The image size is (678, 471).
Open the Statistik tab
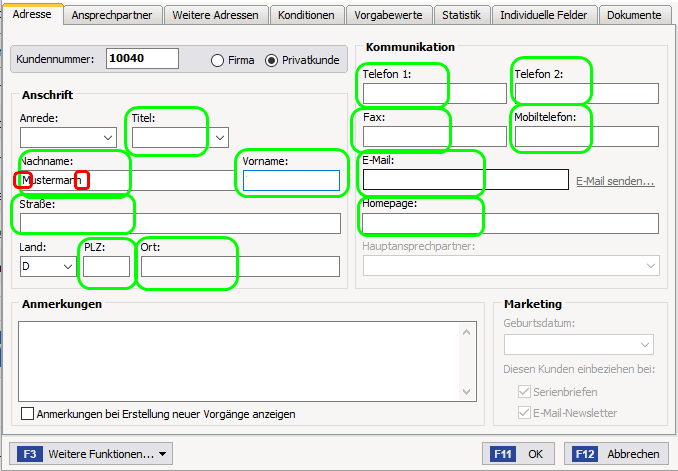[461, 15]
